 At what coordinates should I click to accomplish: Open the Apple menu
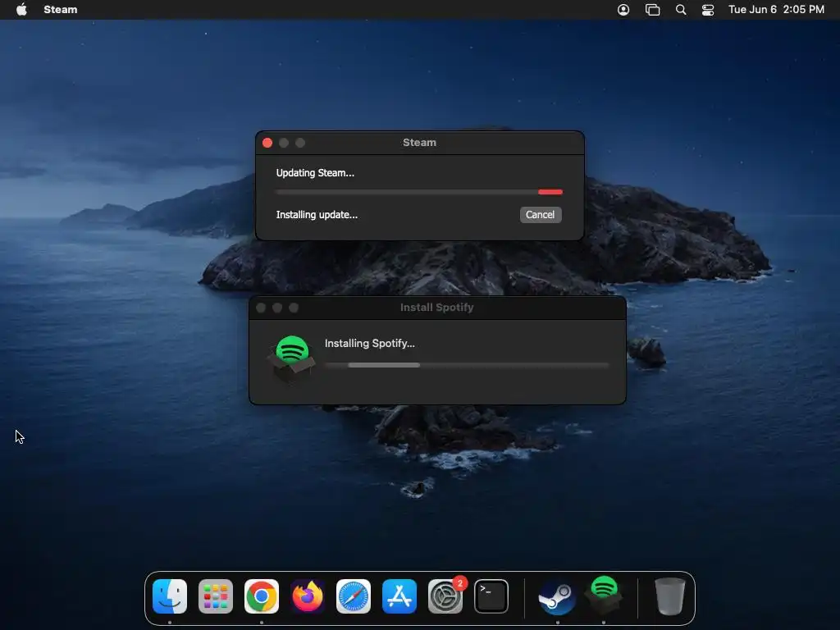(21, 10)
